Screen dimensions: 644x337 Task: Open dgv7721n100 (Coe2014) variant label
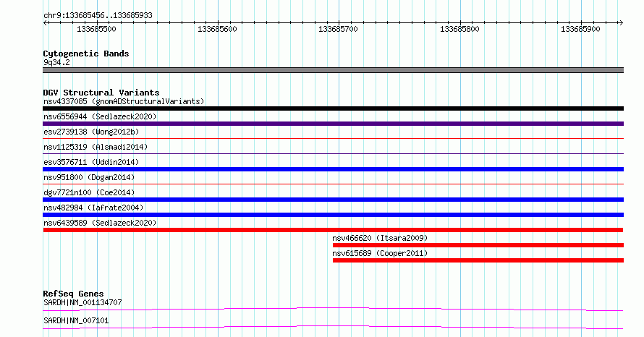(x=89, y=192)
